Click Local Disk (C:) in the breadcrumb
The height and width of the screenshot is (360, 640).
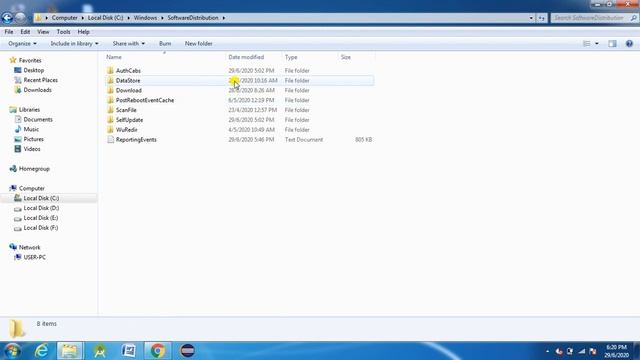[105, 18]
